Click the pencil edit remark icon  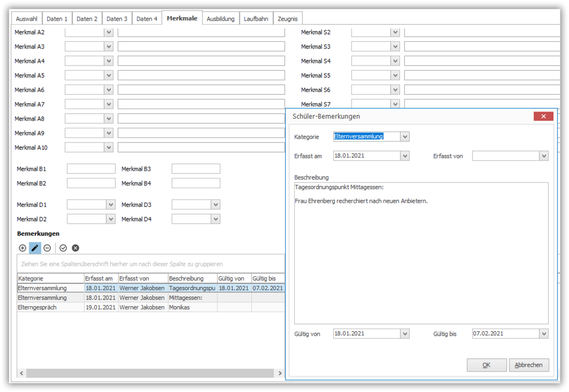(x=35, y=248)
